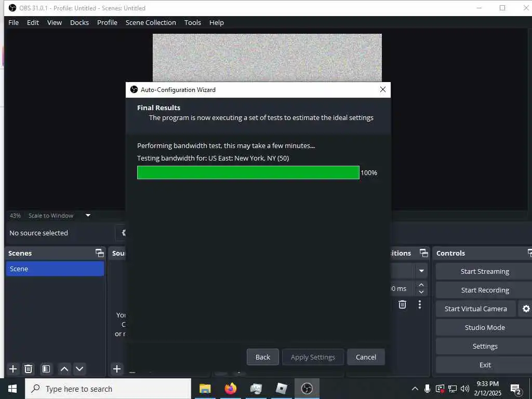Decrease transition duration with down arrow
The image size is (532, 399).
click(x=421, y=292)
